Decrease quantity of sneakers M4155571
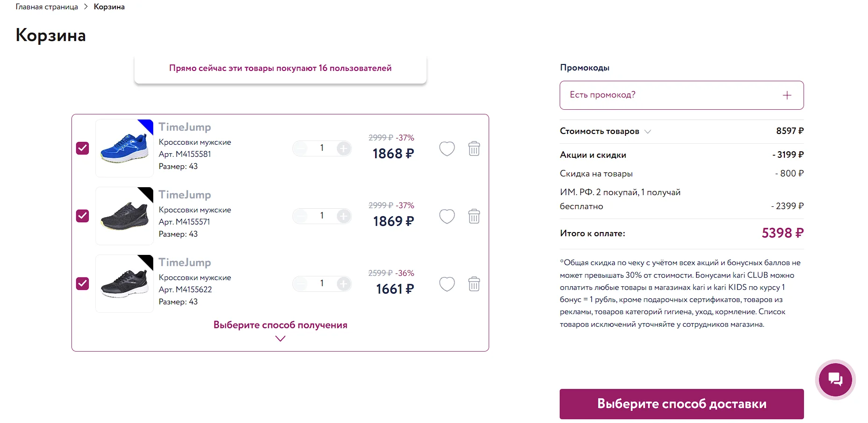The height and width of the screenshot is (423, 868). pyautogui.click(x=301, y=216)
